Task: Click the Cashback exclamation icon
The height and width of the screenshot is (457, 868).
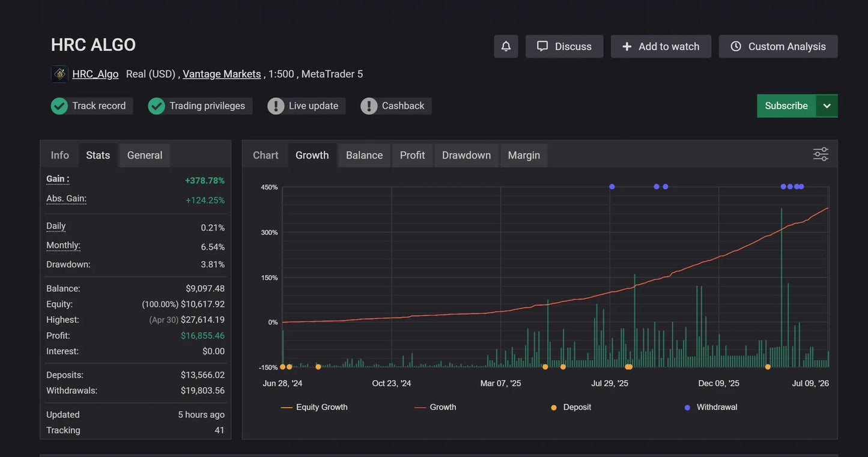Action: [x=369, y=106]
